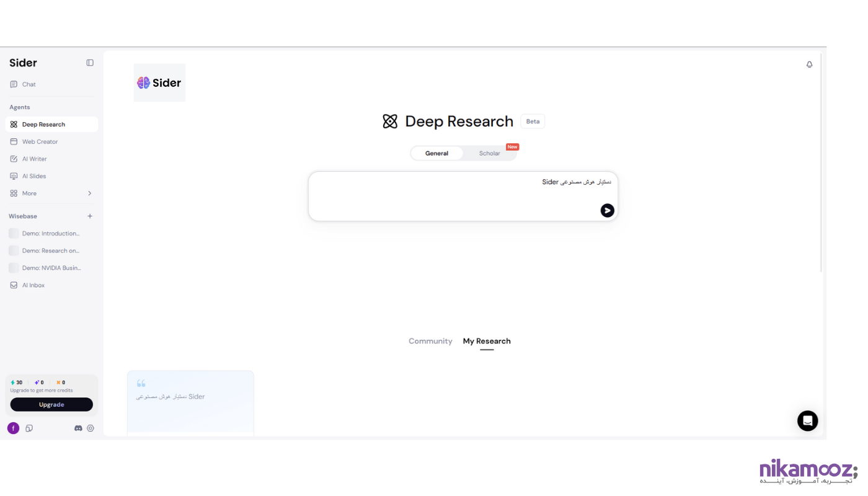Expand the More agents menu

(51, 193)
